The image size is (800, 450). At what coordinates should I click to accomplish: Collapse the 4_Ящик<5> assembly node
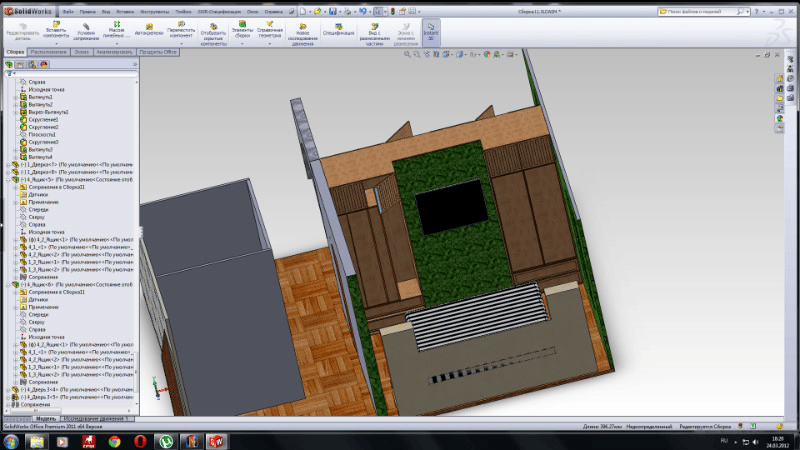pyautogui.click(x=8, y=179)
